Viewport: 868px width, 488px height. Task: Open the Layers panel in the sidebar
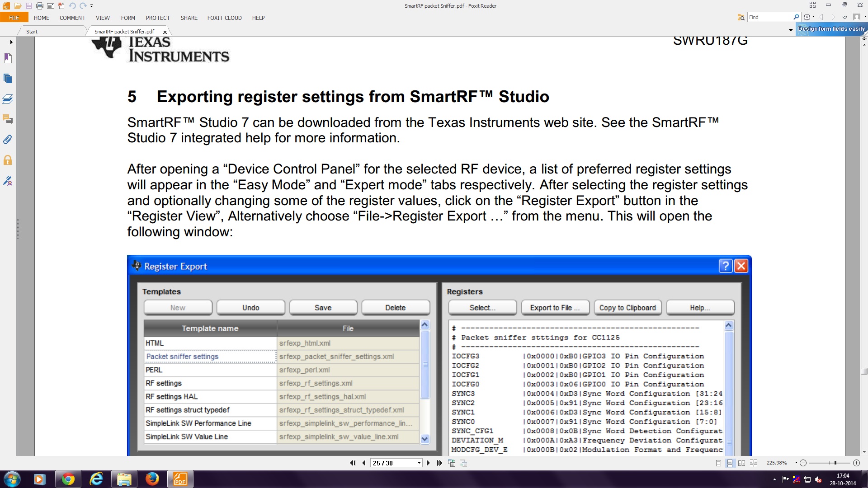pyautogui.click(x=8, y=99)
